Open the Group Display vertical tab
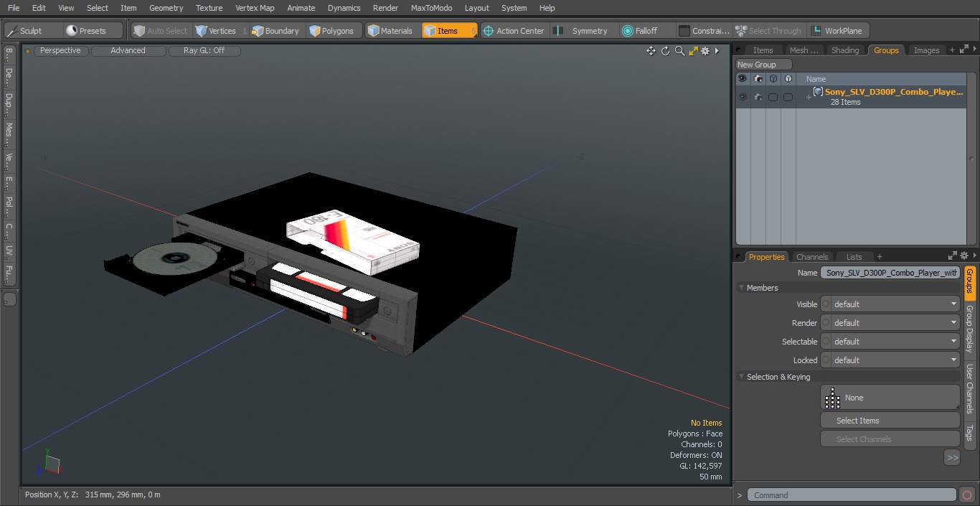This screenshot has height=506, width=980. pyautogui.click(x=969, y=329)
